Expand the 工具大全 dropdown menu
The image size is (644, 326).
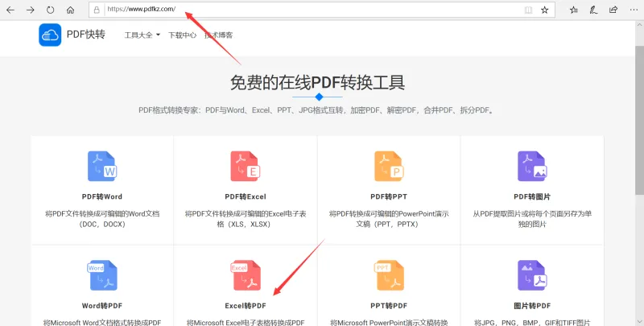coord(142,35)
